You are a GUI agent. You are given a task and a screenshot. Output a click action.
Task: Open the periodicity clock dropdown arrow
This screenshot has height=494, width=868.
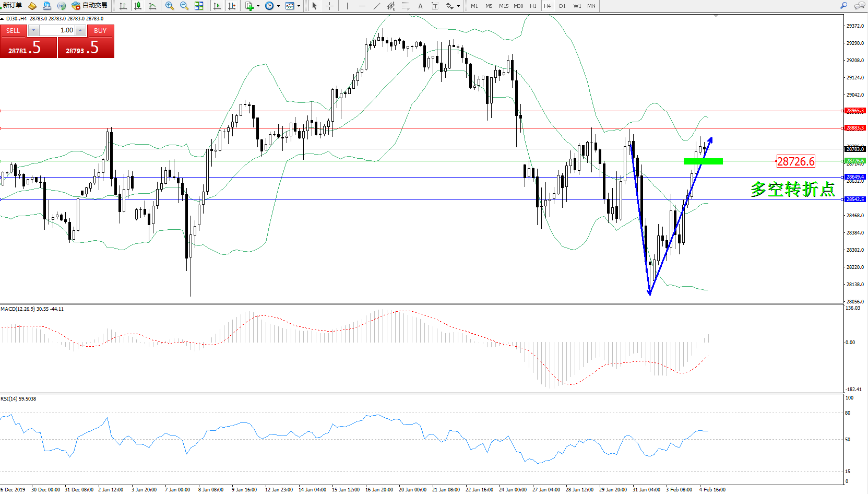[x=278, y=6]
